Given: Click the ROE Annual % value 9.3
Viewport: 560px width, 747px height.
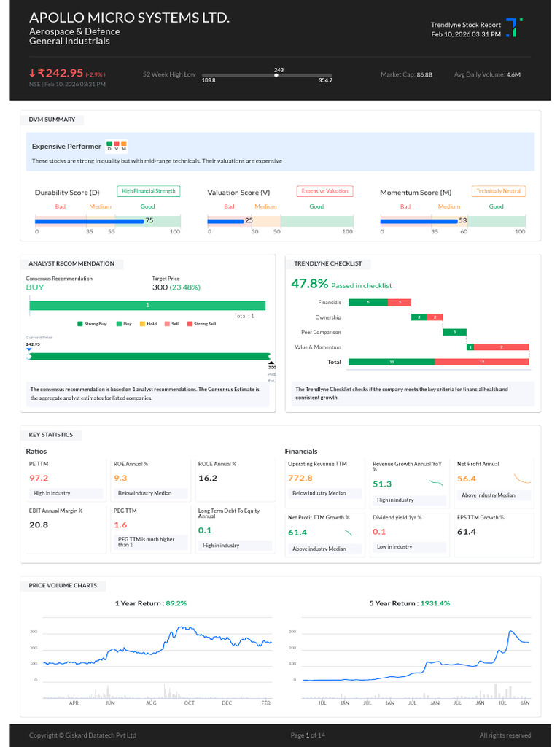Looking at the screenshot, I should tap(120, 479).
